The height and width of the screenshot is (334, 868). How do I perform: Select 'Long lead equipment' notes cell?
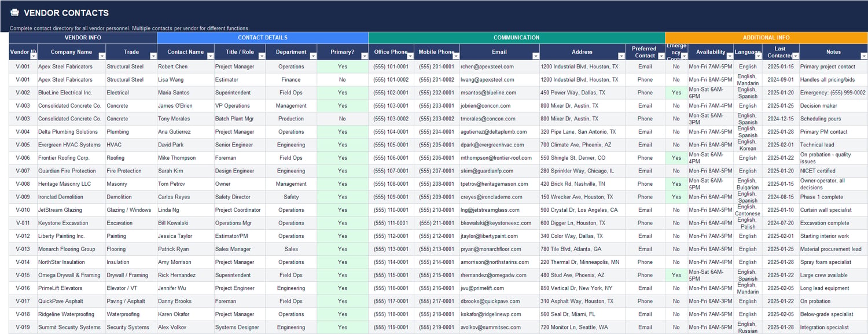point(833,288)
